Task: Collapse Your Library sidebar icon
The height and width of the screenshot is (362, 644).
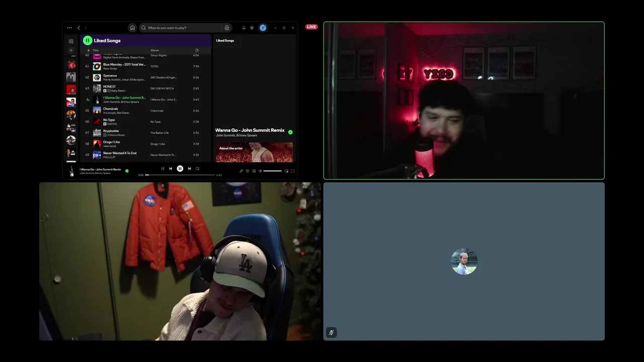Action: coord(71,41)
